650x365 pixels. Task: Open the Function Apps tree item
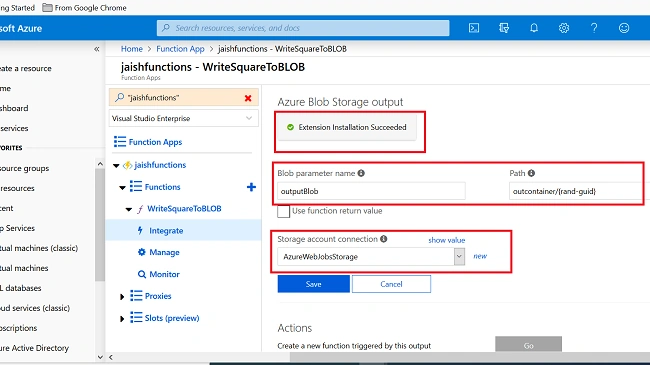[155, 142]
